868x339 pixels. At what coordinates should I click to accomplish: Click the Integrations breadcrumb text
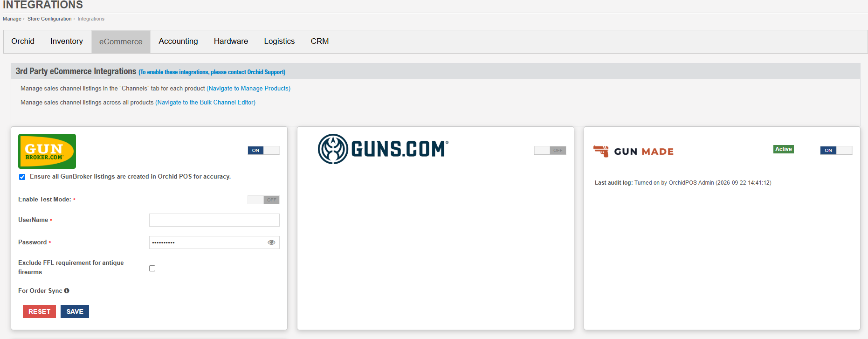coord(91,19)
